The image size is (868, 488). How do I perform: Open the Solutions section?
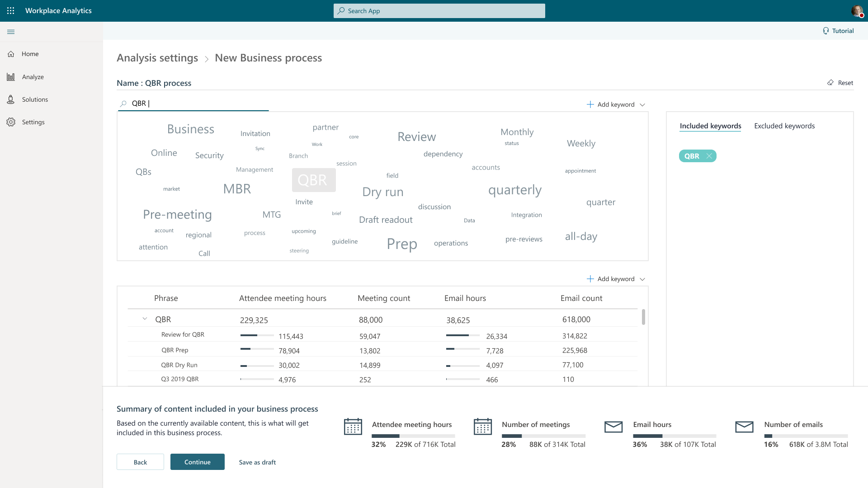pyautogui.click(x=35, y=99)
